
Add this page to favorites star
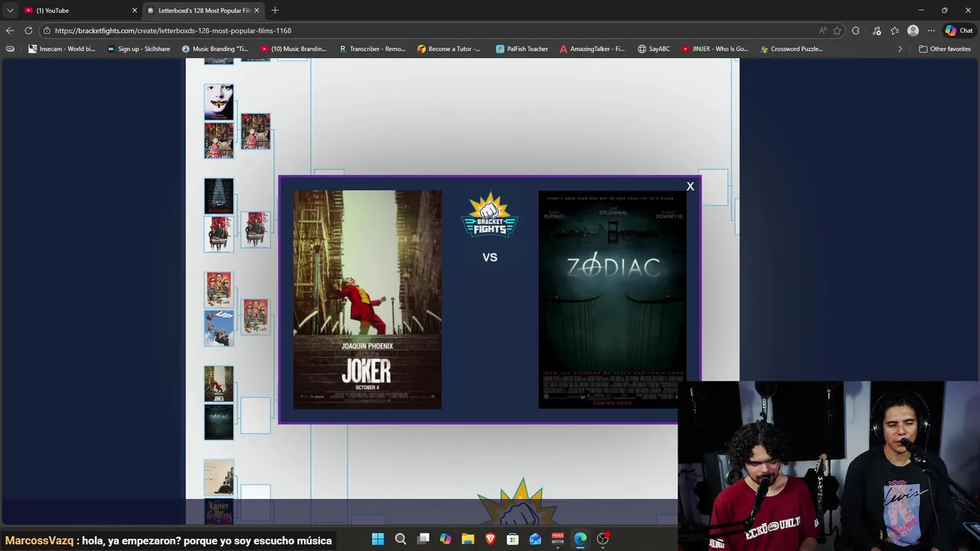pos(837,31)
